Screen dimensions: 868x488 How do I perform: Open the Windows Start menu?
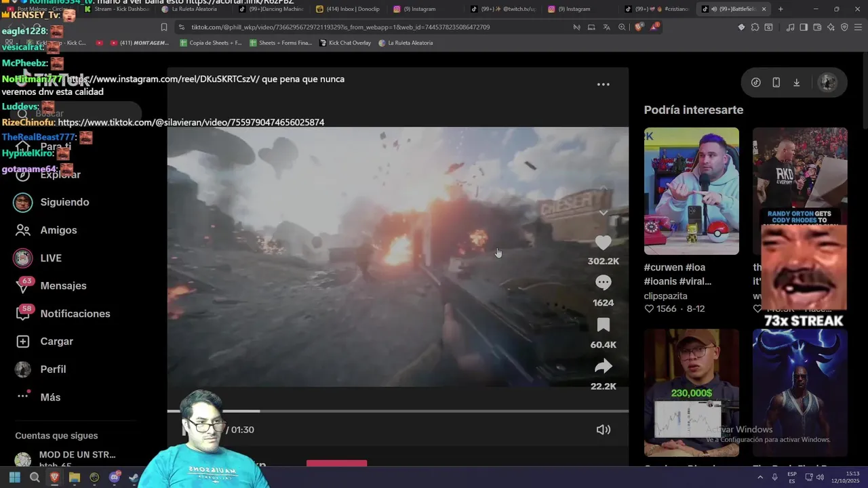click(15, 477)
